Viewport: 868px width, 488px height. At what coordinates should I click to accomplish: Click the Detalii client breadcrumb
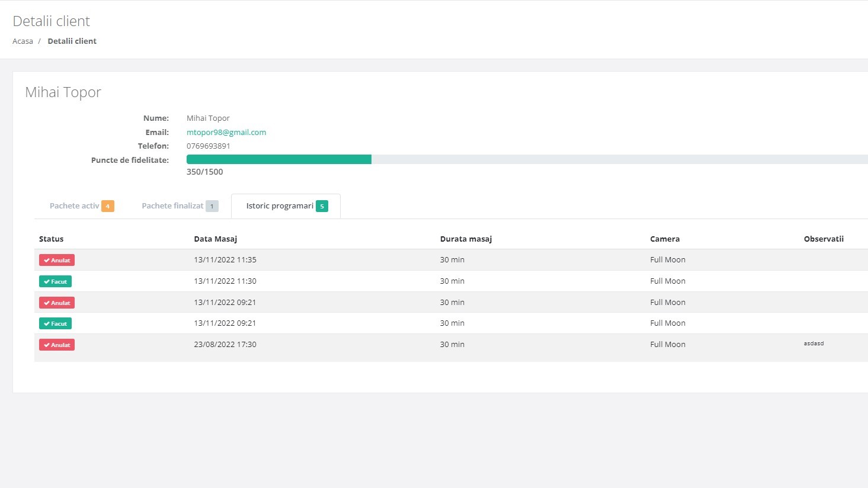[x=72, y=41]
